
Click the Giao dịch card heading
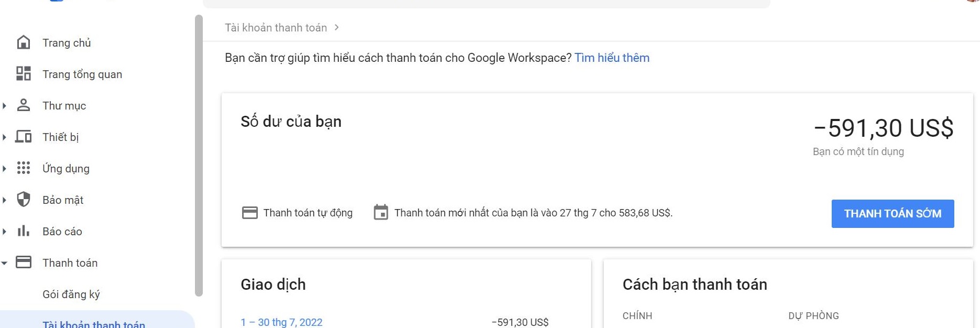click(273, 285)
